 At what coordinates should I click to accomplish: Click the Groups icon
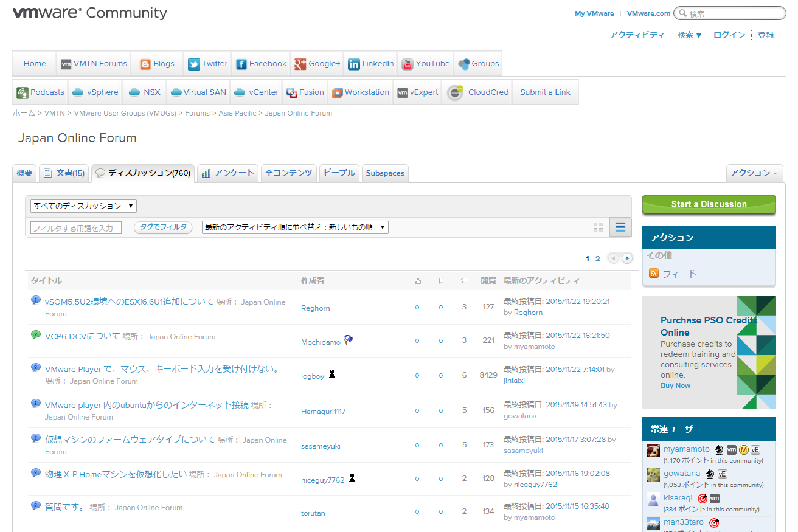click(463, 64)
